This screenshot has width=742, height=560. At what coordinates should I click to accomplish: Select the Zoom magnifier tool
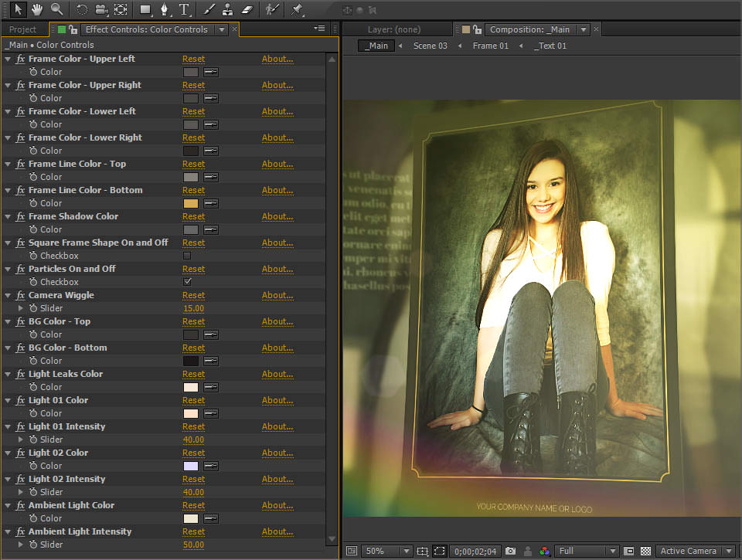click(56, 9)
